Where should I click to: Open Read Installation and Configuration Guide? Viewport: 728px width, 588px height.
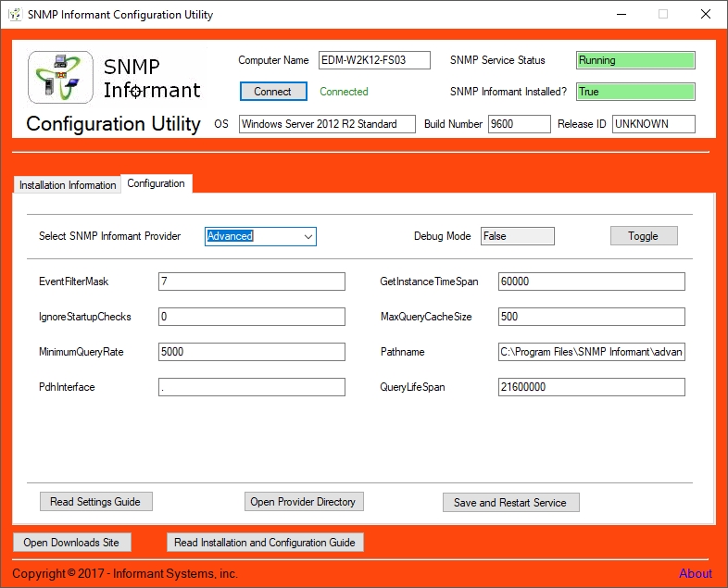265,543
